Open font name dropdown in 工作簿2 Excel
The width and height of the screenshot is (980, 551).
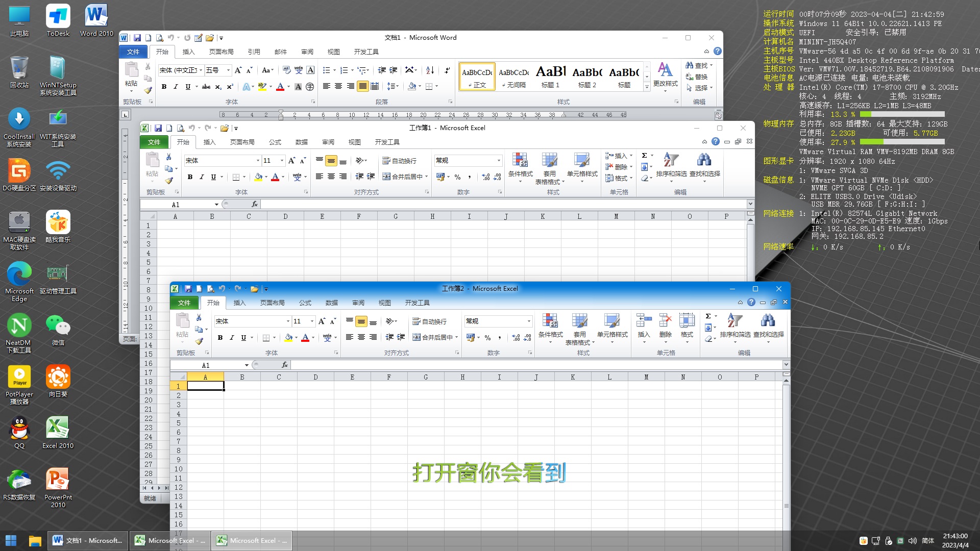point(288,321)
